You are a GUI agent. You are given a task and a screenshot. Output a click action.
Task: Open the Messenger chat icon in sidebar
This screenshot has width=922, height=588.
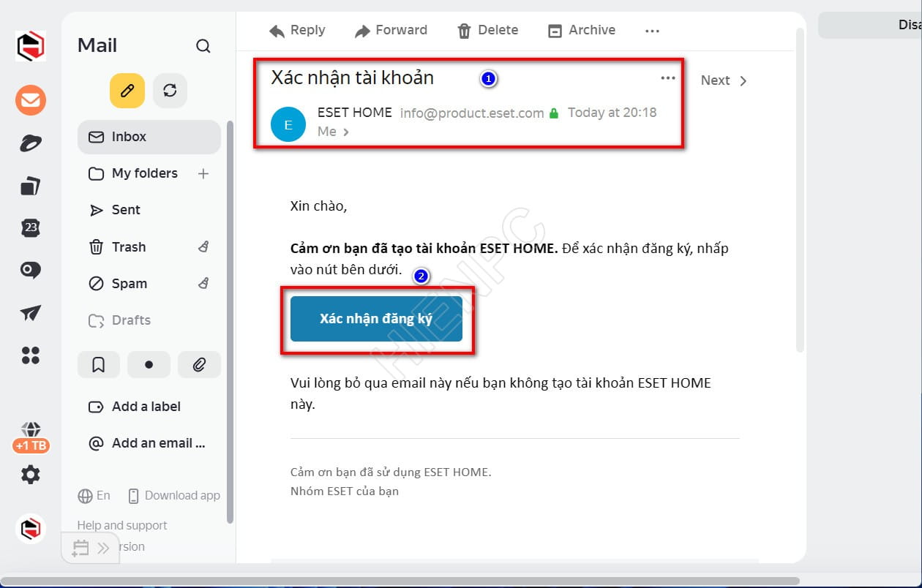pos(31,271)
